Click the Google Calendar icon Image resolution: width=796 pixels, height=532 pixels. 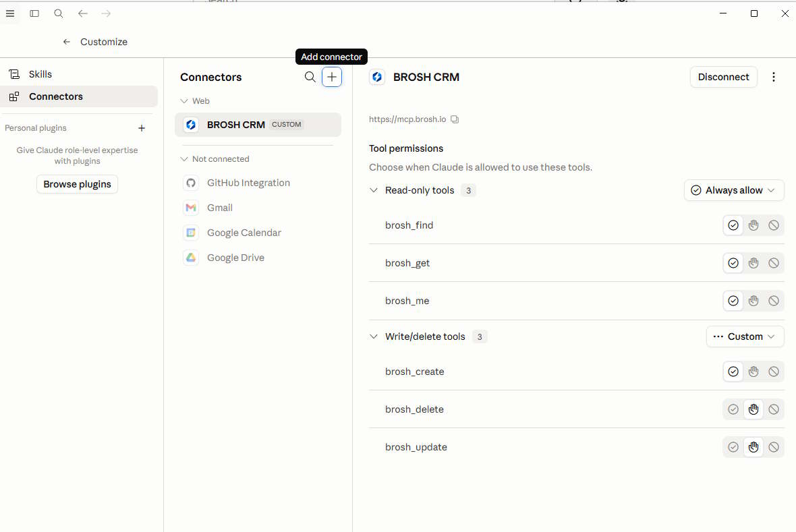[x=191, y=233]
